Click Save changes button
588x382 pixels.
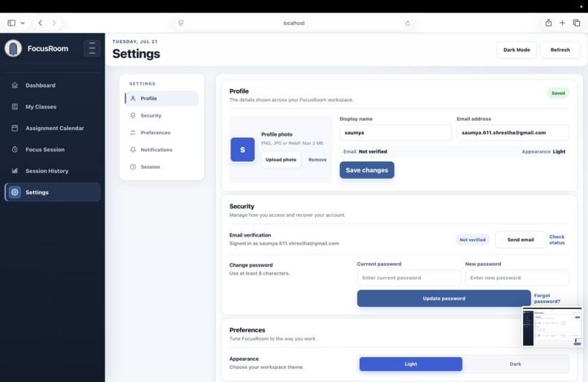367,170
